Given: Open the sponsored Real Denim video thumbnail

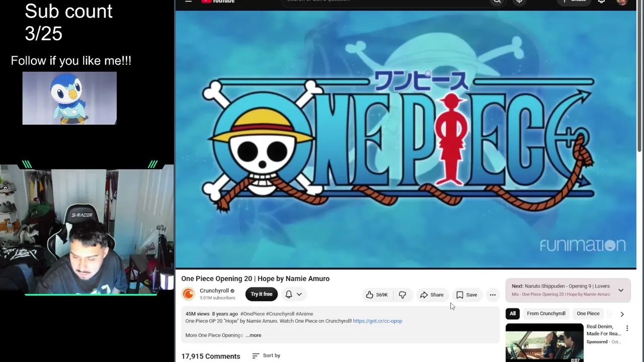Looking at the screenshot, I should tap(544, 343).
